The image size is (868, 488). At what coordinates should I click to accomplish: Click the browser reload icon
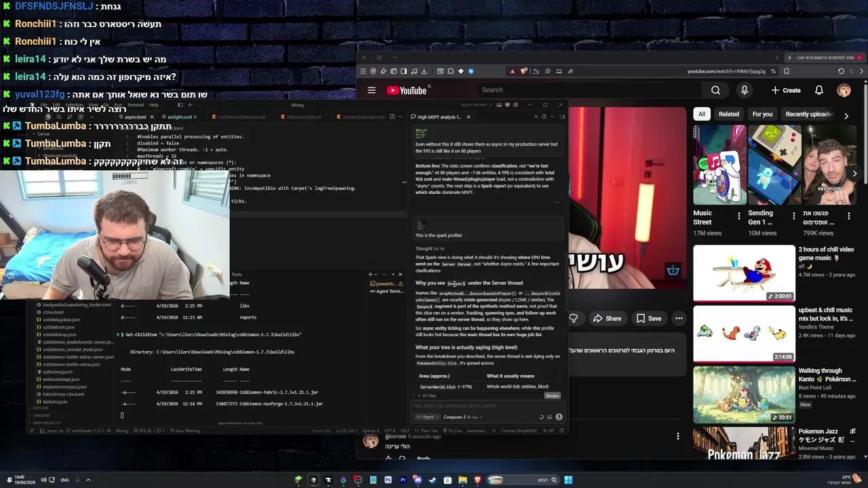tap(841, 71)
